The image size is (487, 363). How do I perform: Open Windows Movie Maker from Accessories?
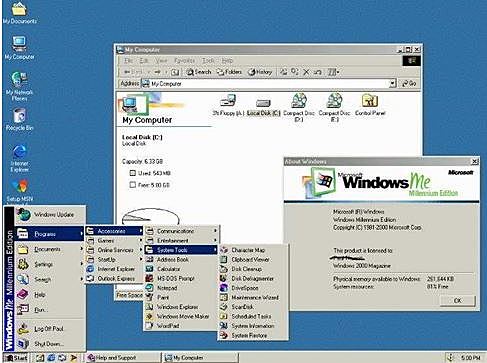[182, 316]
